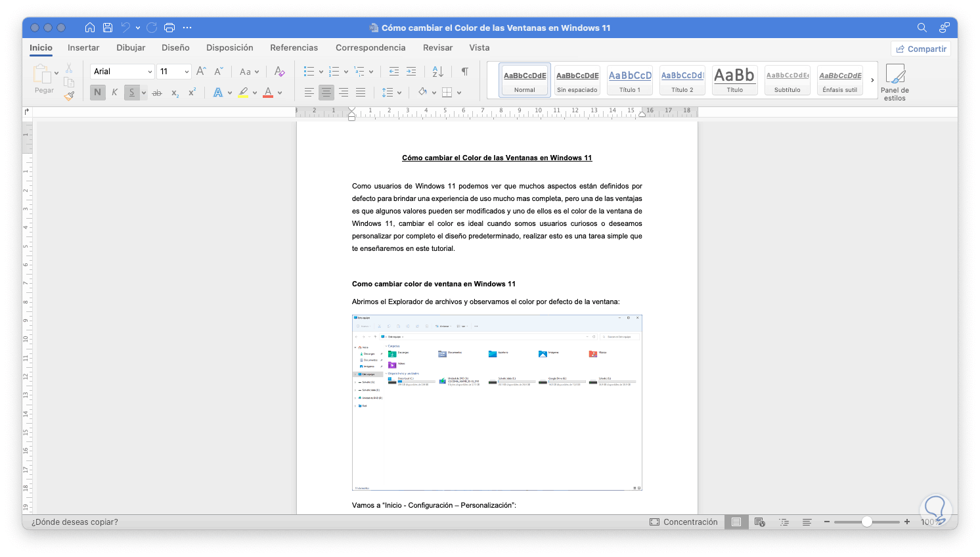Decrease font size with the smaller A icon

[x=219, y=72]
